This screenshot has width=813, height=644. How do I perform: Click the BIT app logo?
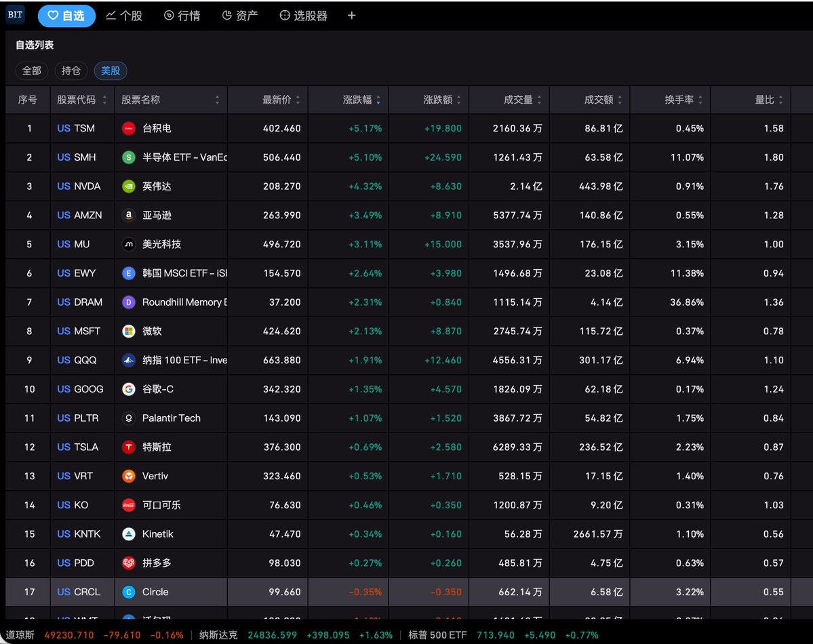pyautogui.click(x=15, y=14)
